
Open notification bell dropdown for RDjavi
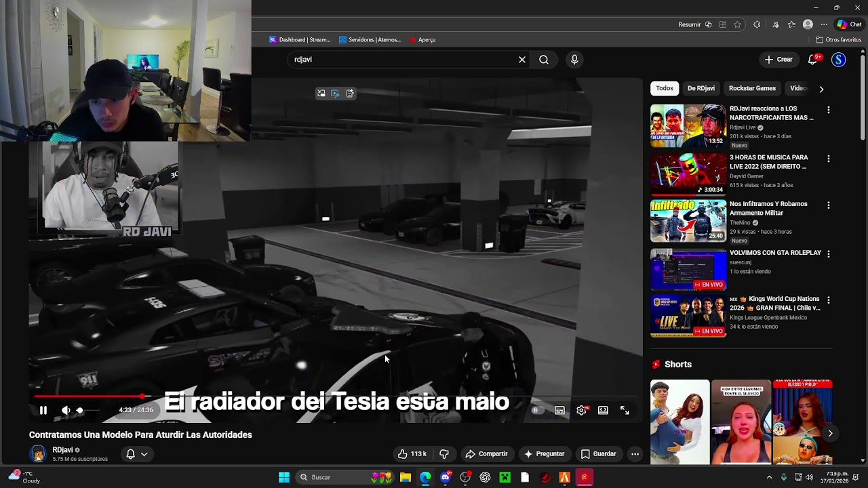[x=136, y=454]
